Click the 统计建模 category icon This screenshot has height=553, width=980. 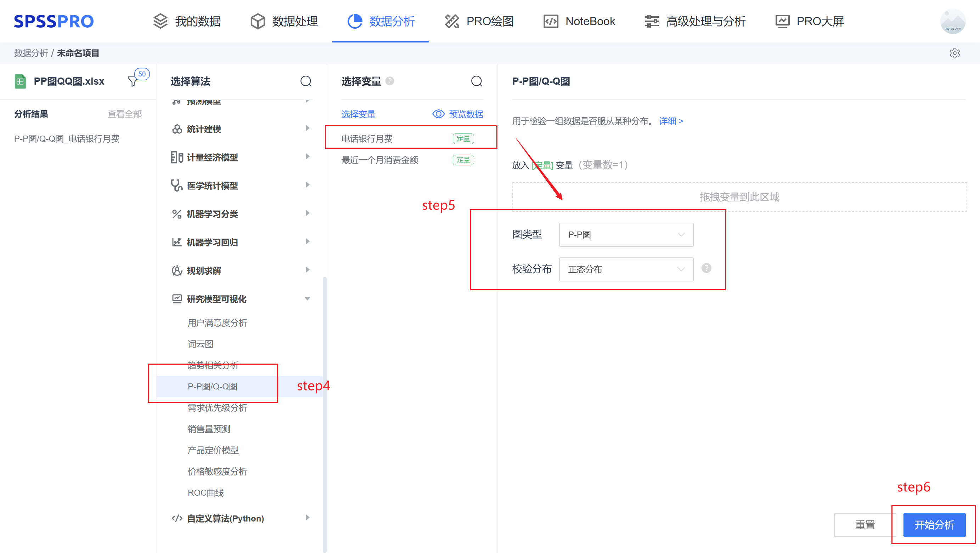177,129
